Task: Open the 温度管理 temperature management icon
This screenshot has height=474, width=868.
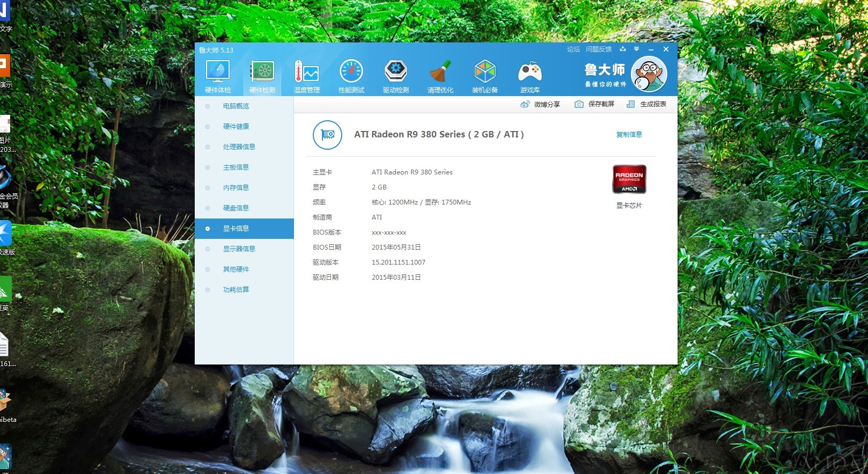Action: tap(307, 76)
